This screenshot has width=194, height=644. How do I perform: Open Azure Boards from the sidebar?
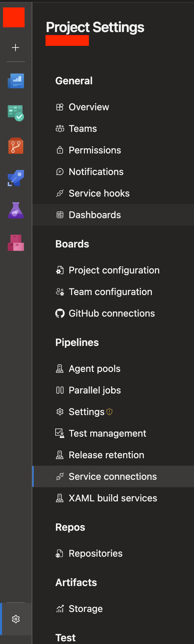click(x=16, y=113)
